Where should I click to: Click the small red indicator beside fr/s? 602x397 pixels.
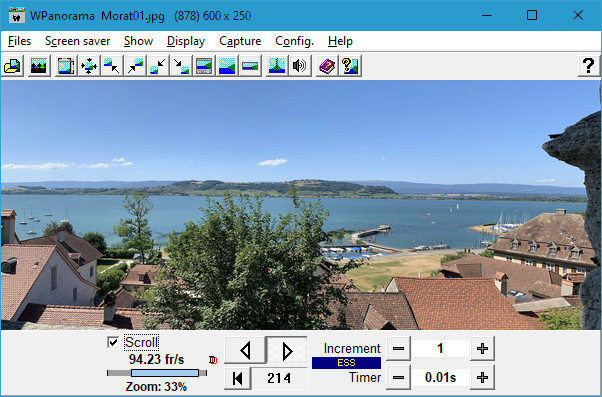213,360
